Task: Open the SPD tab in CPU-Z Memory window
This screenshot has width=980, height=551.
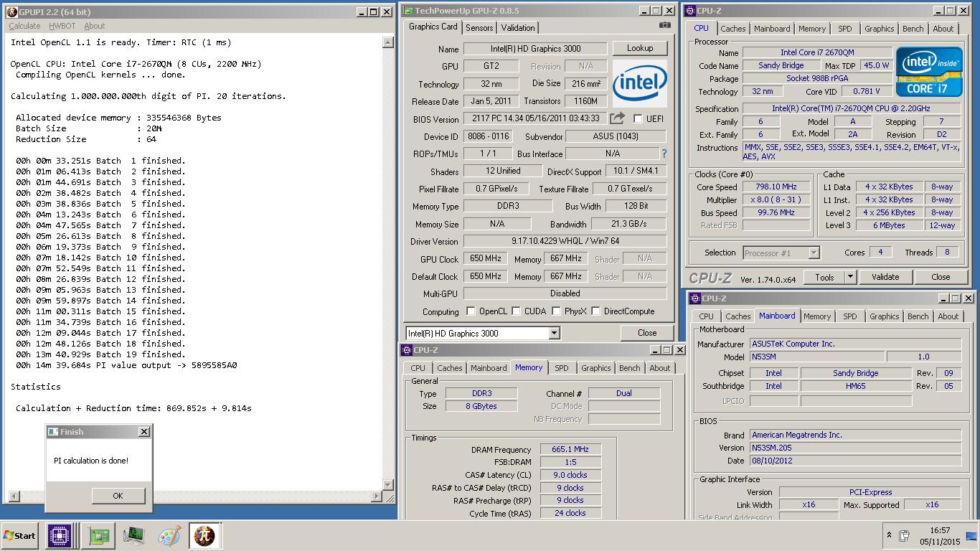Action: [x=562, y=368]
